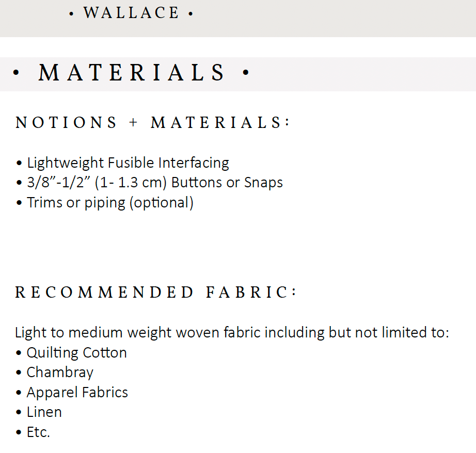Click the Apparel Fabrics list item
The height and width of the screenshot is (453, 476).
coord(77,393)
